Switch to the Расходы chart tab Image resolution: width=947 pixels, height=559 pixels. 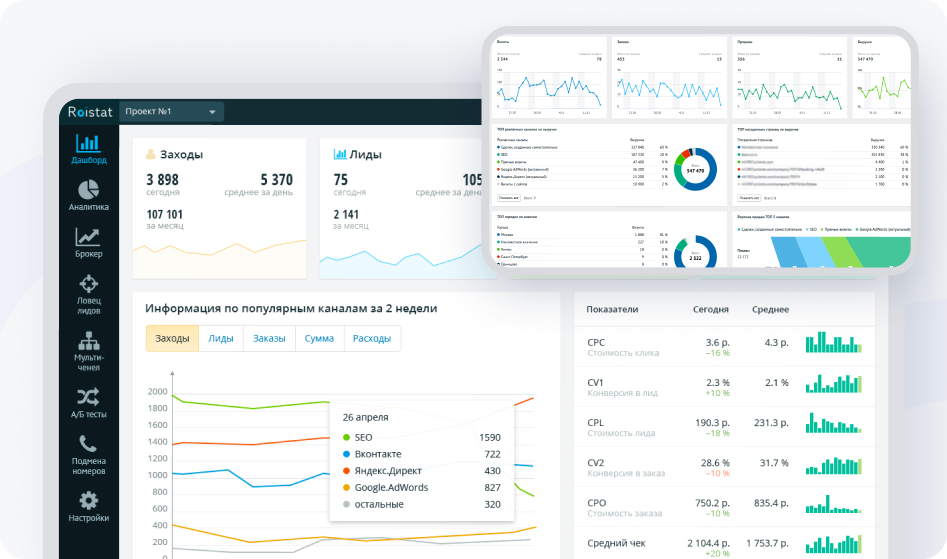coord(371,339)
